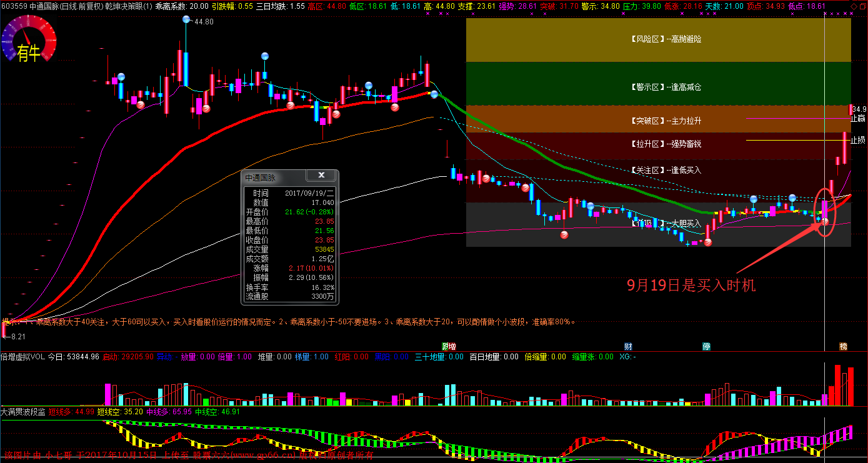The width and height of the screenshot is (868, 463).
Task: Click the tallest red volume bar
Action: 839,385
